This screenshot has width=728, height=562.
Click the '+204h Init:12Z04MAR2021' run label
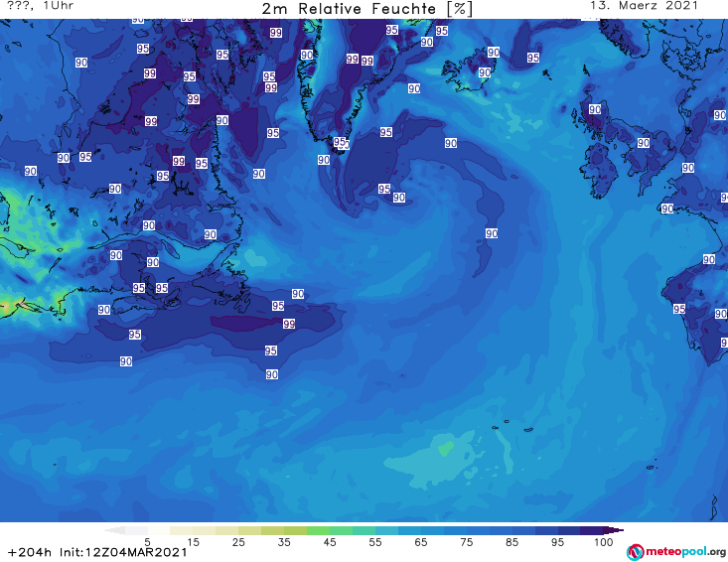[x=97, y=552]
